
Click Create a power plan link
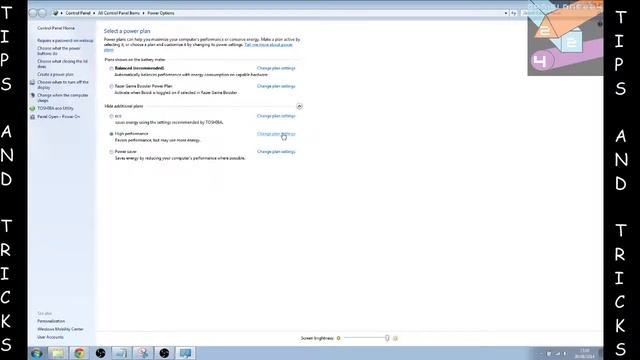pyautogui.click(x=56, y=75)
